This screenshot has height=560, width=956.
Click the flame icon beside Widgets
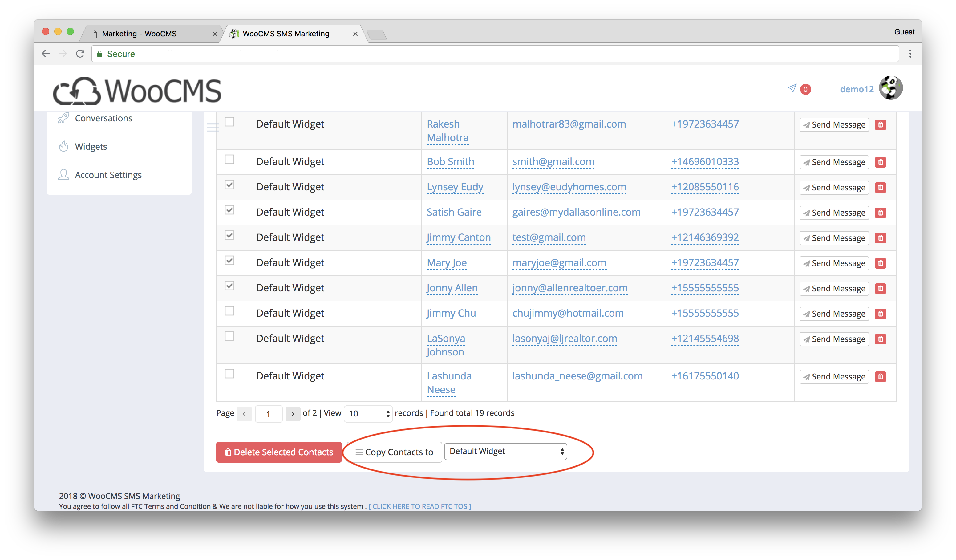(63, 146)
